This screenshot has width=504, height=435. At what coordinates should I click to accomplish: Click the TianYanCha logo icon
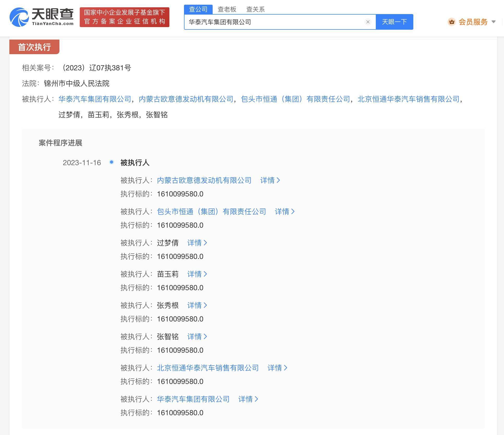pos(19,17)
